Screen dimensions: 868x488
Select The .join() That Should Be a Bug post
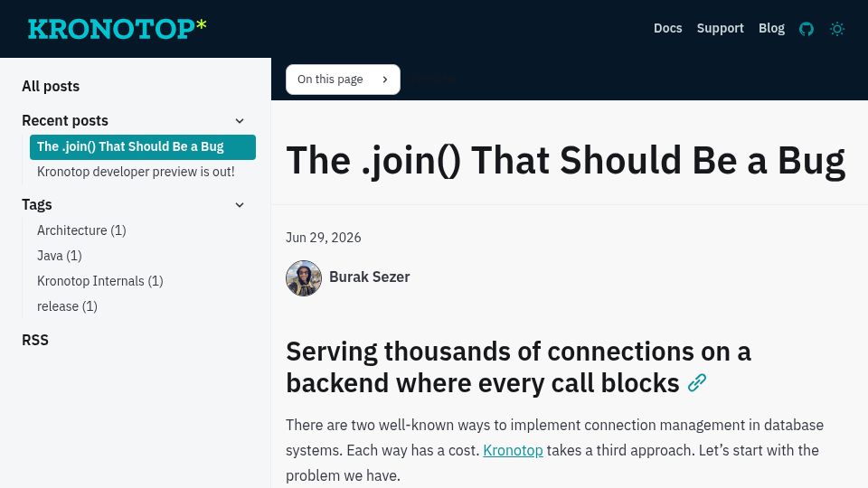[143, 146]
